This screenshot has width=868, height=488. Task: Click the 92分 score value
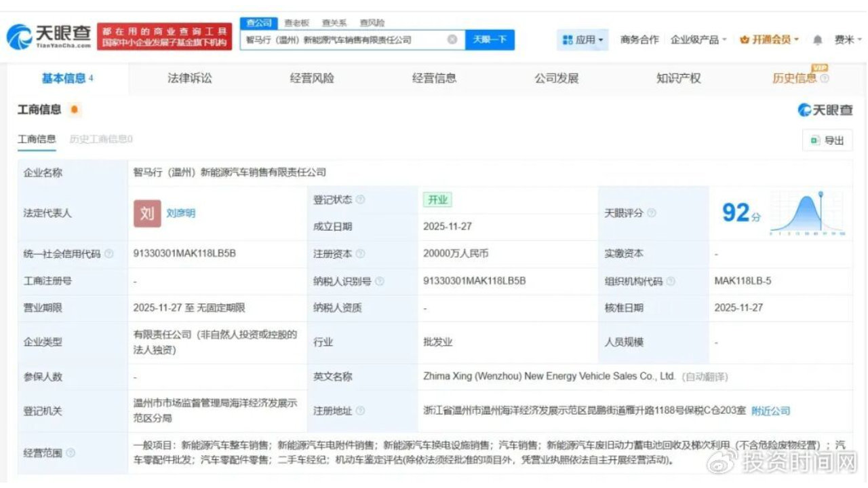[741, 213]
